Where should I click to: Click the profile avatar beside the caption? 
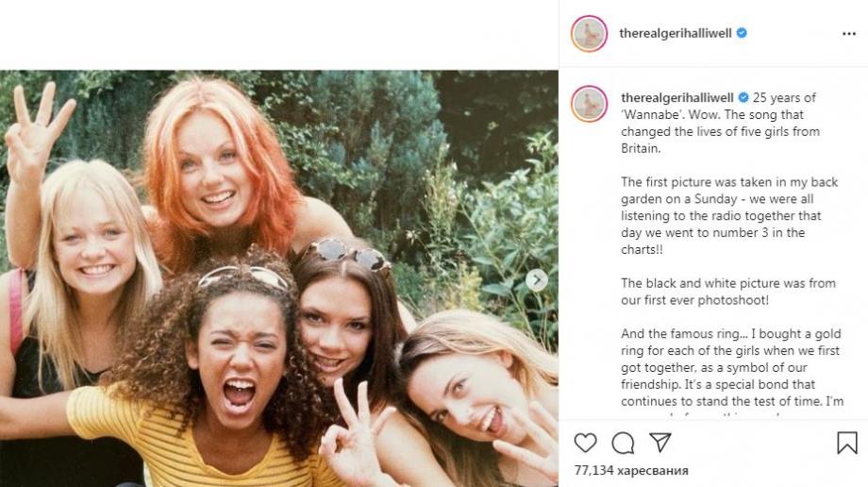point(589,104)
